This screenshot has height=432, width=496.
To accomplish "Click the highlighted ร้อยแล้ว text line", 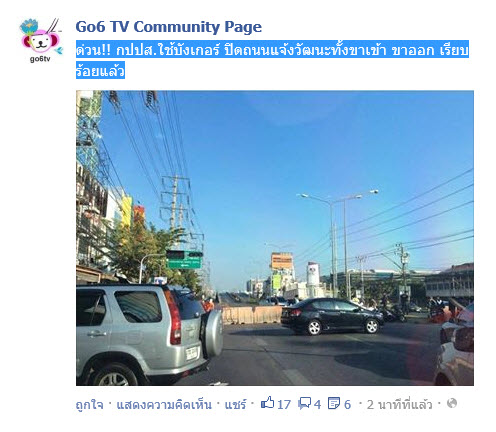I will (100, 70).
